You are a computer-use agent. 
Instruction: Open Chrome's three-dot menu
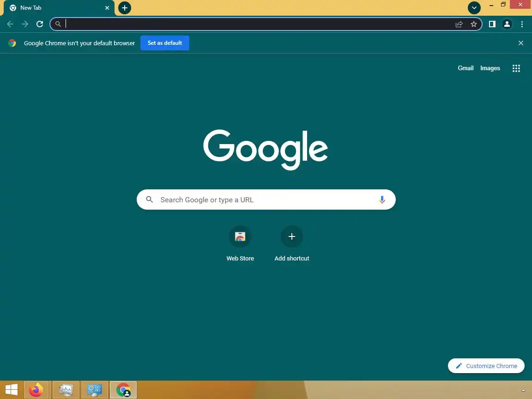coord(522,24)
